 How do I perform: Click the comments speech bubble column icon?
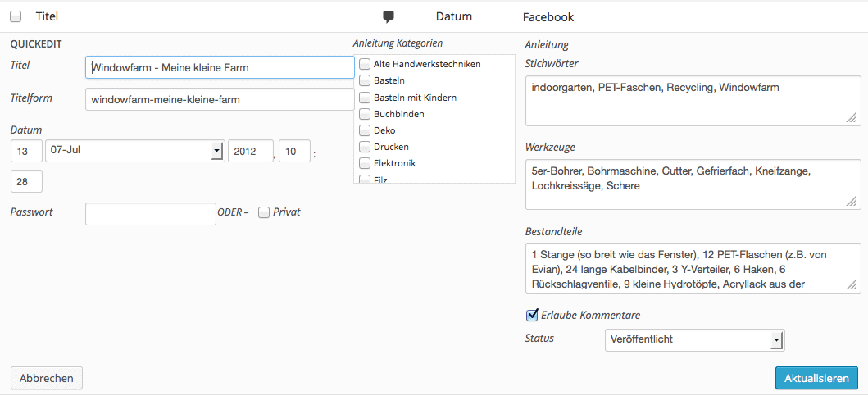pos(389,16)
